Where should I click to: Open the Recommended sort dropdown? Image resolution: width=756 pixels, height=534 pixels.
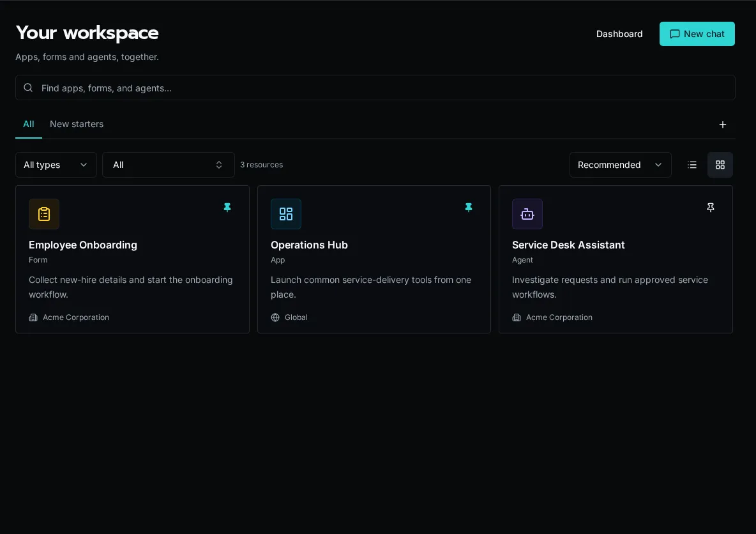pos(620,165)
